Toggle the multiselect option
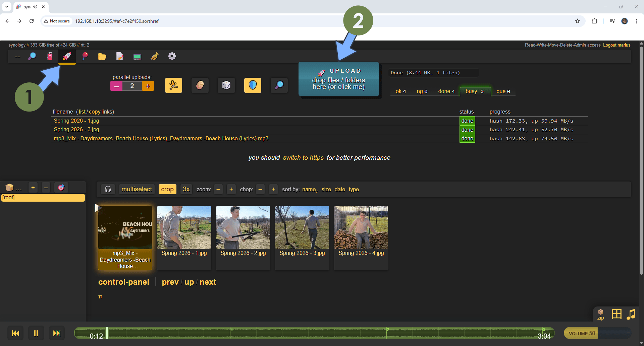The image size is (644, 346). click(137, 189)
